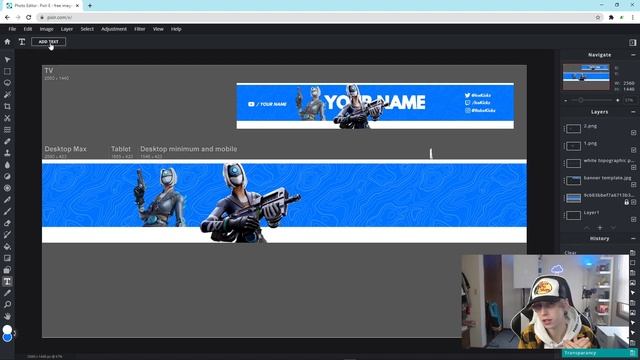Select the Sponge/Focus circular tool

coord(7,188)
